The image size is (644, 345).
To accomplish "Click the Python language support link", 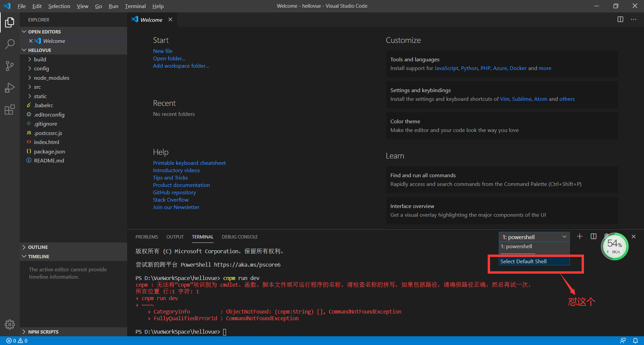I will click(x=469, y=68).
